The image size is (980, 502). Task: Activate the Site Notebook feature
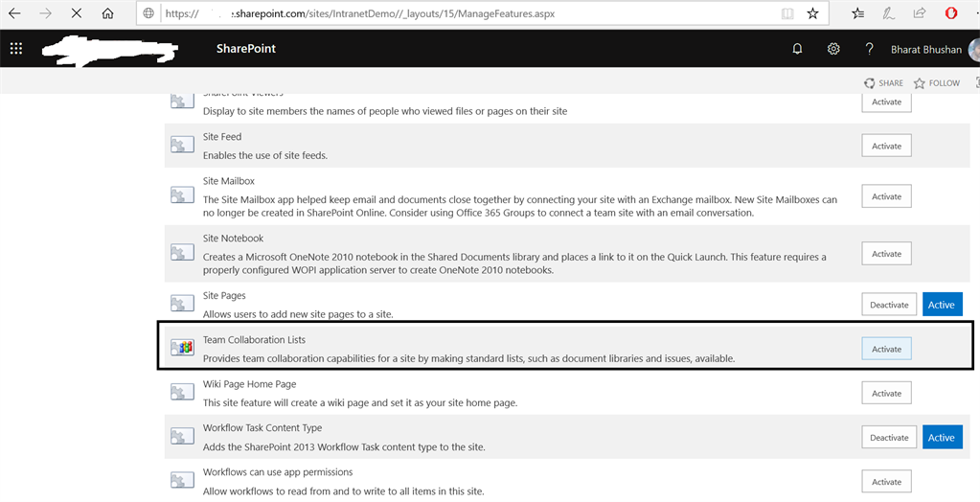886,254
